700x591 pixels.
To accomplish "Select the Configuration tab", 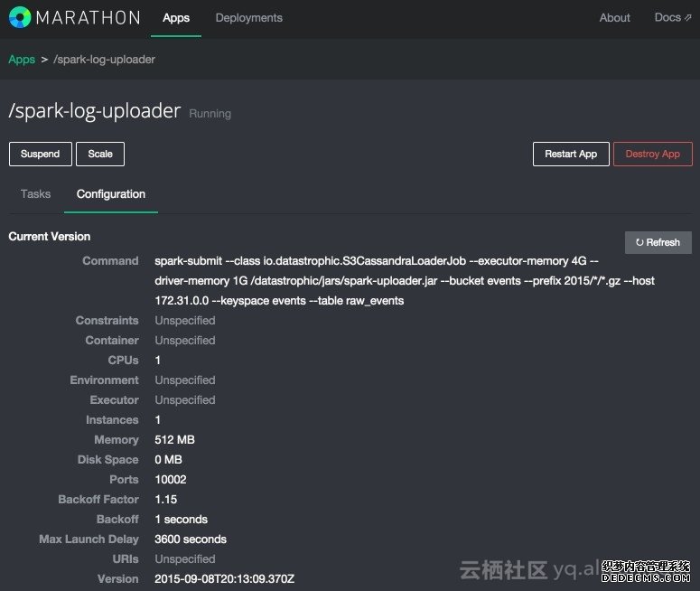I will coord(111,193).
